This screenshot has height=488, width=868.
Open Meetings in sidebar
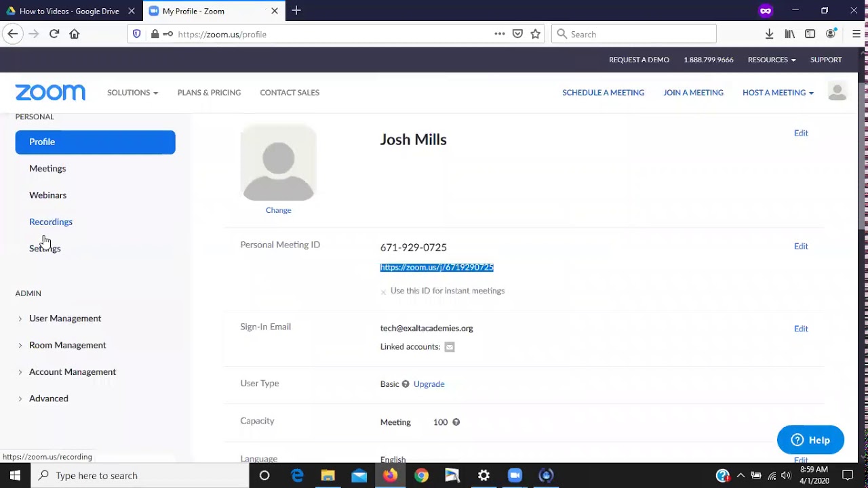pyautogui.click(x=47, y=168)
